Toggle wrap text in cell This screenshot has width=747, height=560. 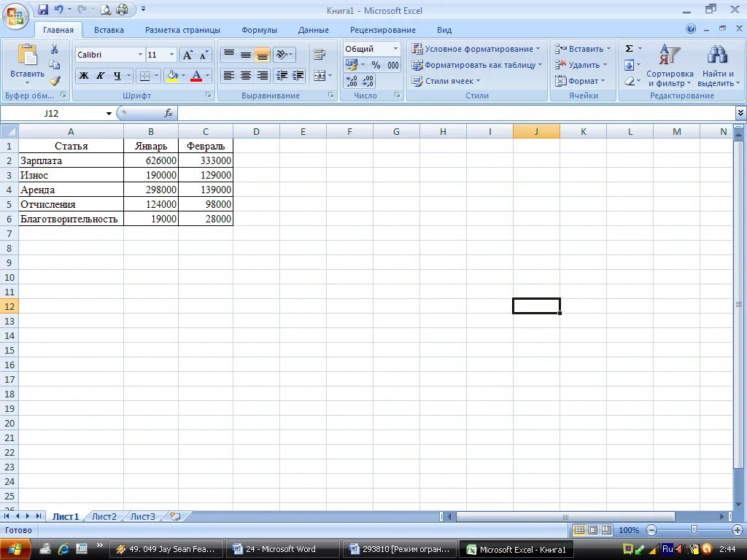click(320, 55)
